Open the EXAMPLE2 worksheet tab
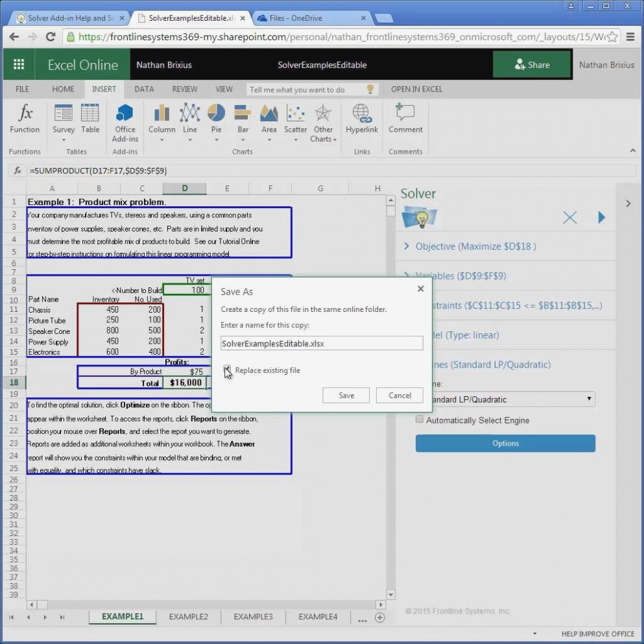Viewport: 644px width, 644px height. 188,617
